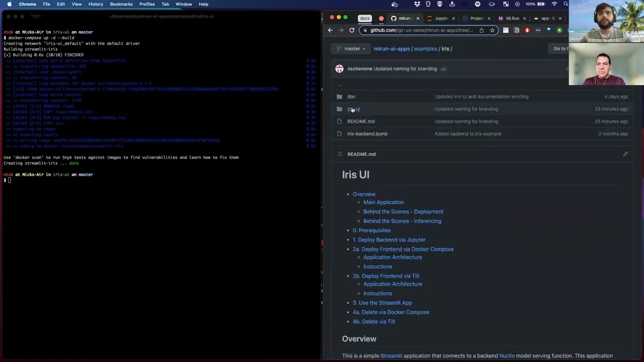This screenshot has width=644, height=362.
Task: Click the README.md file icon
Action: coord(339,121)
